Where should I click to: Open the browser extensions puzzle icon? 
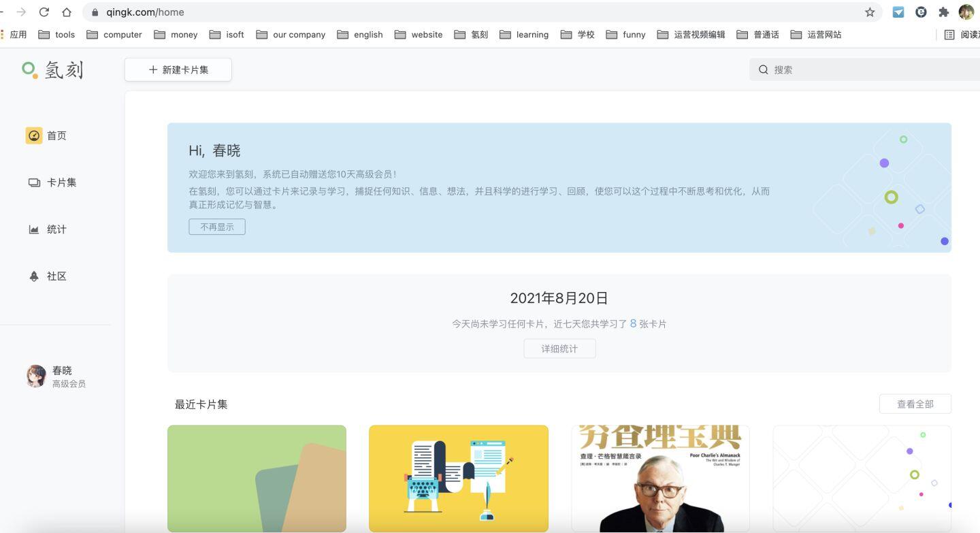pos(943,12)
